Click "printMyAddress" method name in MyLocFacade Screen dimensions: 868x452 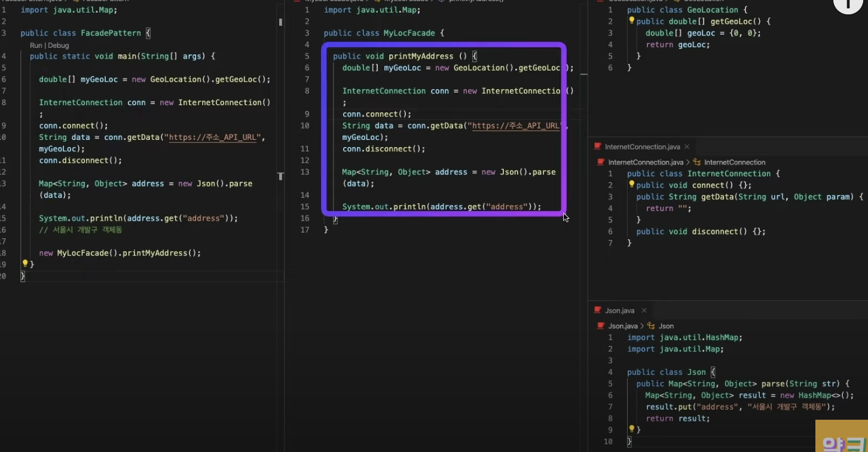[421, 56]
